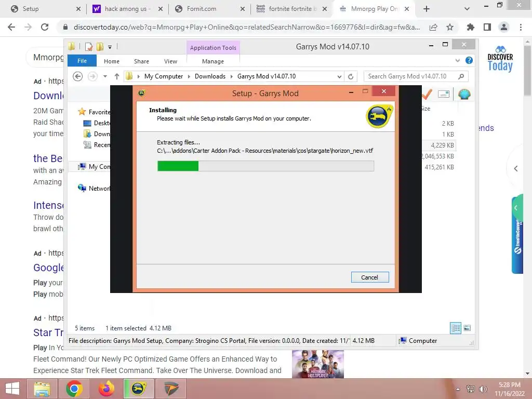Image resolution: width=532 pixels, height=399 pixels.
Task: Click the green installation progress bar
Action: (x=265, y=166)
